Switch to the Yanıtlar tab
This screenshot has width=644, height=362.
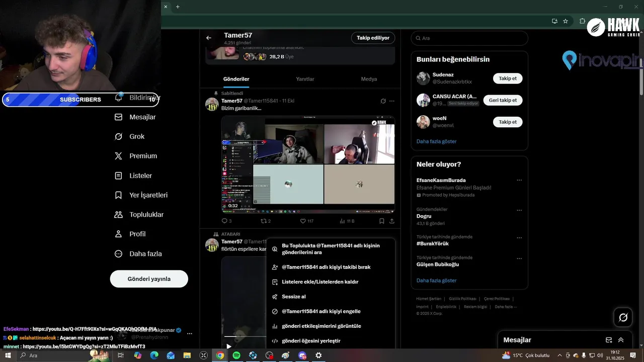tap(305, 79)
